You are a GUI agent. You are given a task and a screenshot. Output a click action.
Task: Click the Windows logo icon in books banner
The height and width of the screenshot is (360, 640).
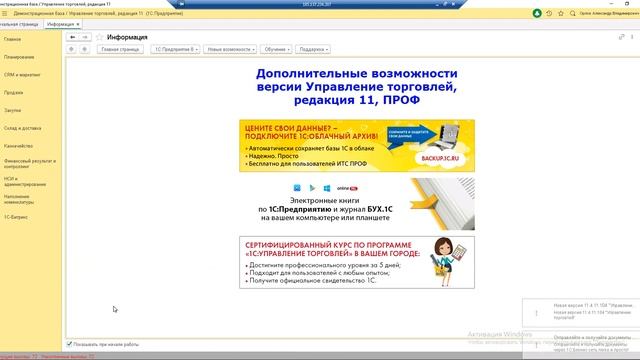tap(327, 188)
